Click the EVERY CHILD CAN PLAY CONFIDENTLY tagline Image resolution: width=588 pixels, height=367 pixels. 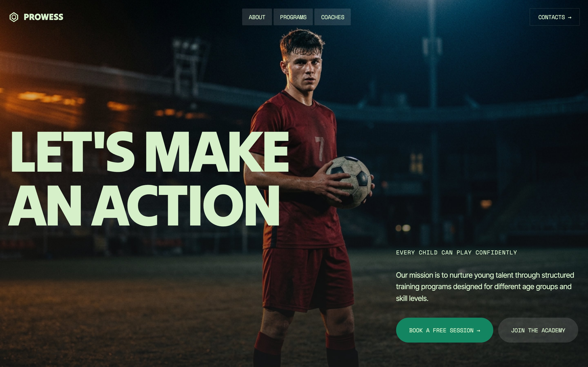coord(456,252)
